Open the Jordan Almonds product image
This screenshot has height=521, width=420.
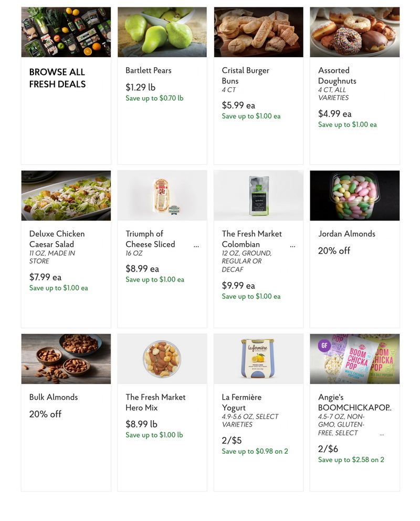pyautogui.click(x=354, y=196)
